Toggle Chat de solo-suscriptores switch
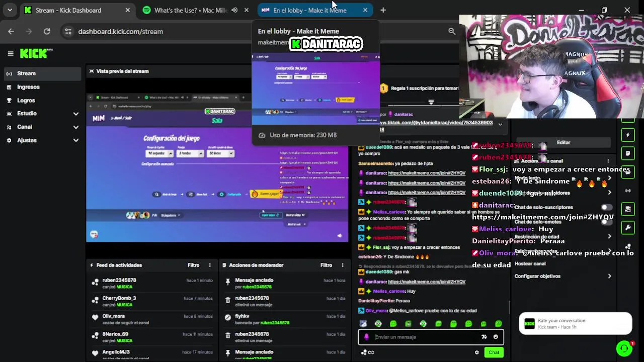 click(x=607, y=207)
